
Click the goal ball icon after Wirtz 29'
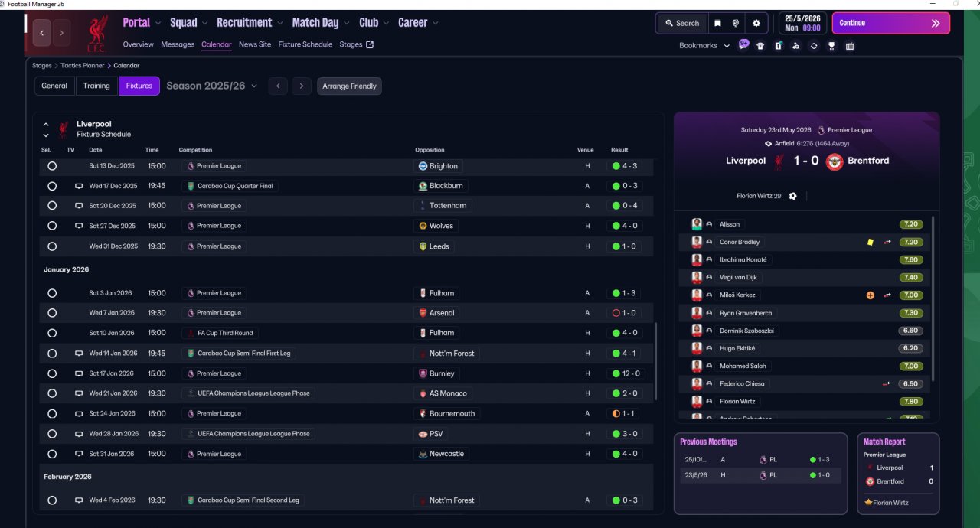point(792,196)
